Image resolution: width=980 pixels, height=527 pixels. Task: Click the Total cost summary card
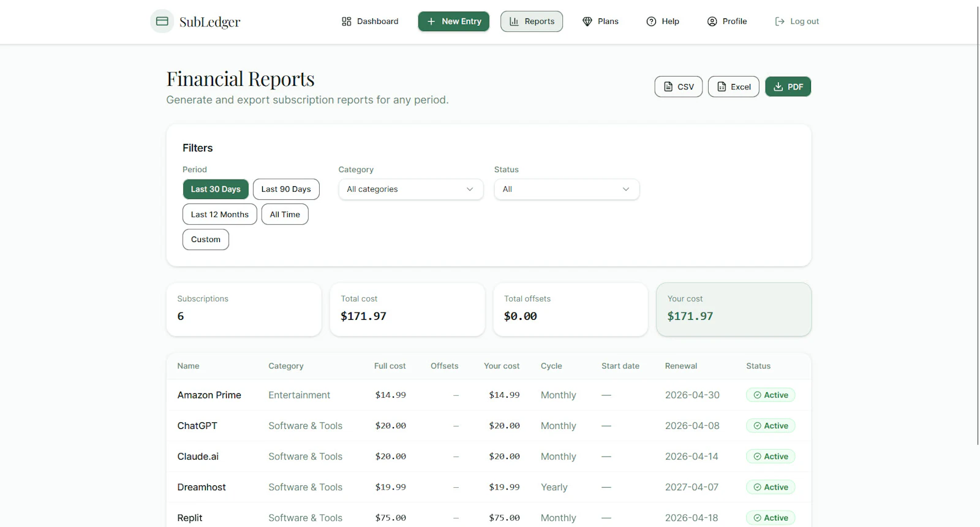pyautogui.click(x=407, y=309)
